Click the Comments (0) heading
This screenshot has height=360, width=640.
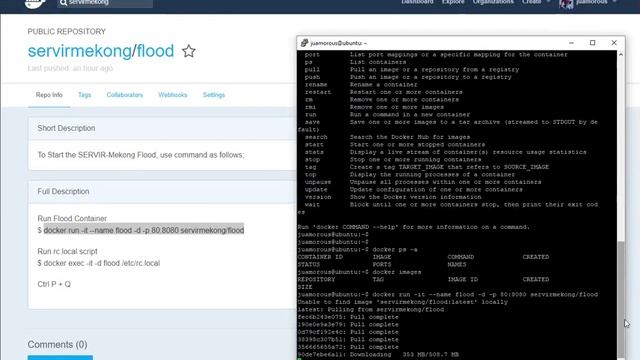[x=58, y=344]
